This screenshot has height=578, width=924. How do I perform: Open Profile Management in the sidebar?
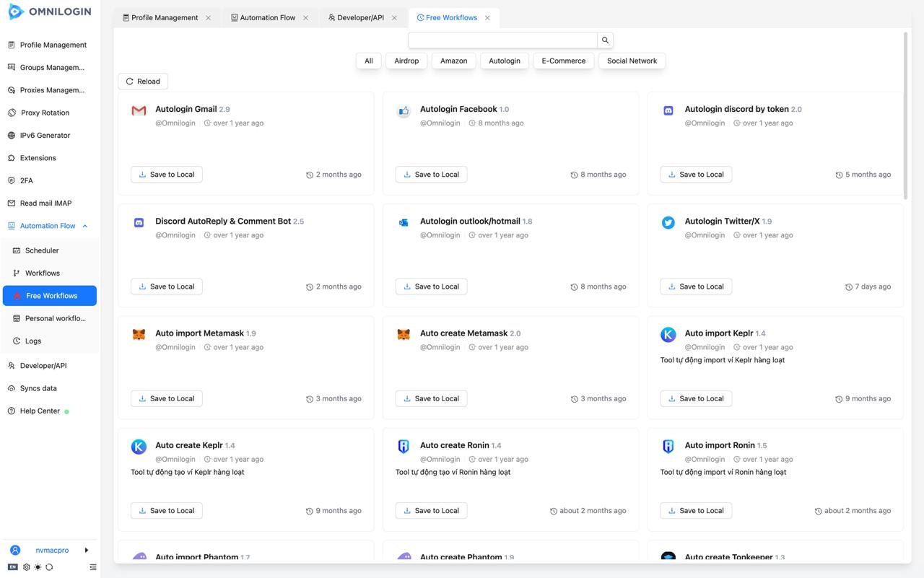coord(50,45)
